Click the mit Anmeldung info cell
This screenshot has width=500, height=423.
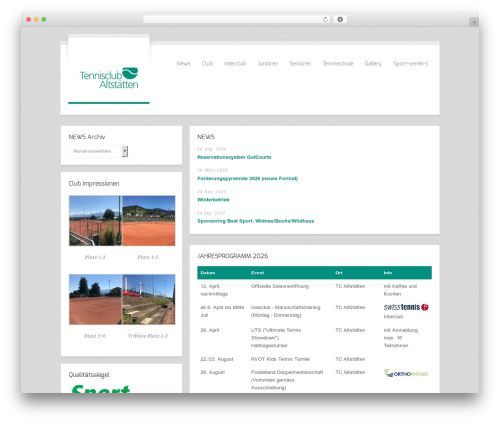401,338
